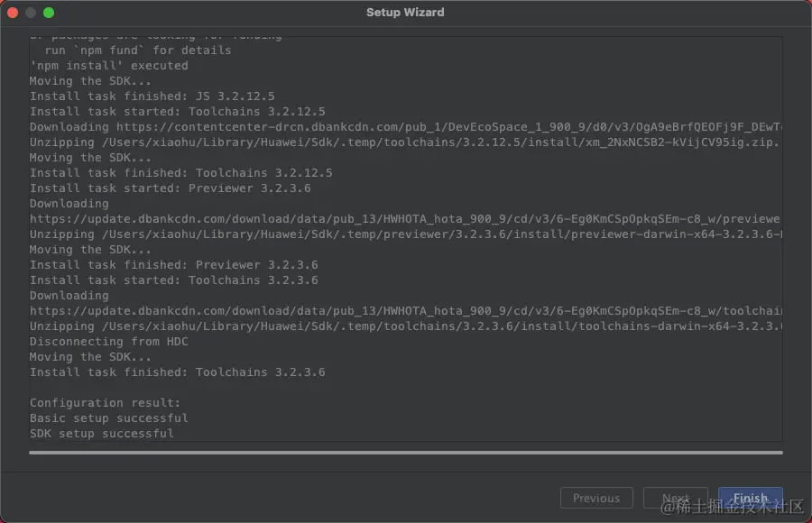The width and height of the screenshot is (812, 523).
Task: Minimize the Setup Wizard window
Action: pyautogui.click(x=31, y=13)
